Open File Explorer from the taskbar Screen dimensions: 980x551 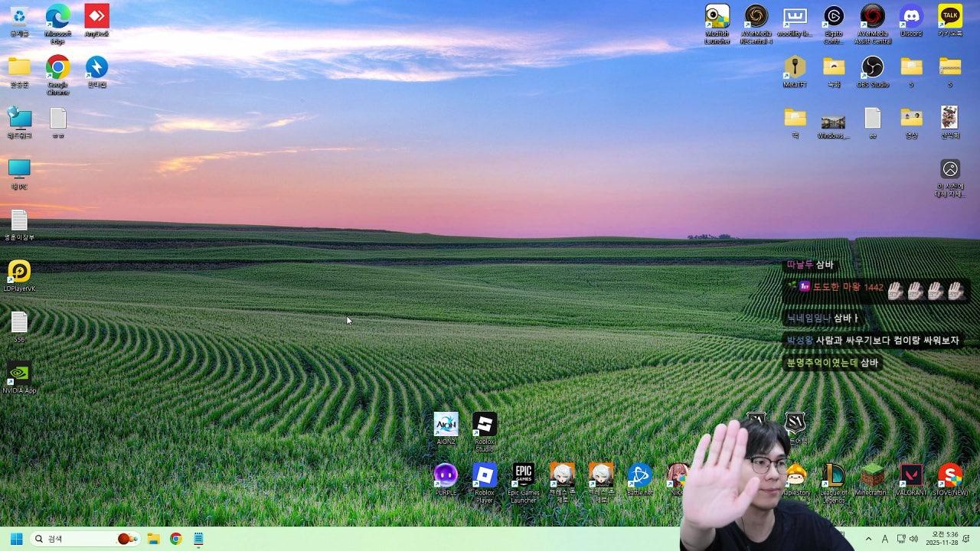click(x=153, y=539)
